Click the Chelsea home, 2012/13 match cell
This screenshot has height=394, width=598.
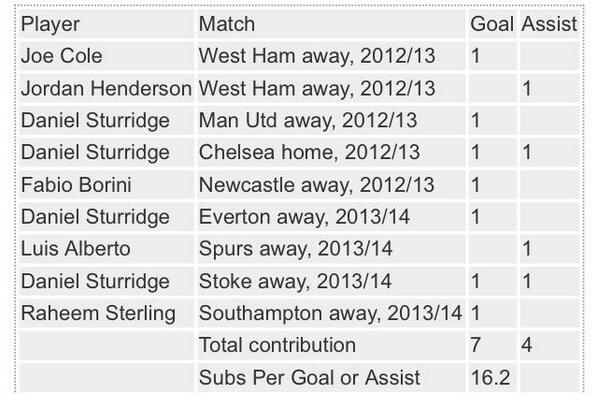click(x=331, y=153)
